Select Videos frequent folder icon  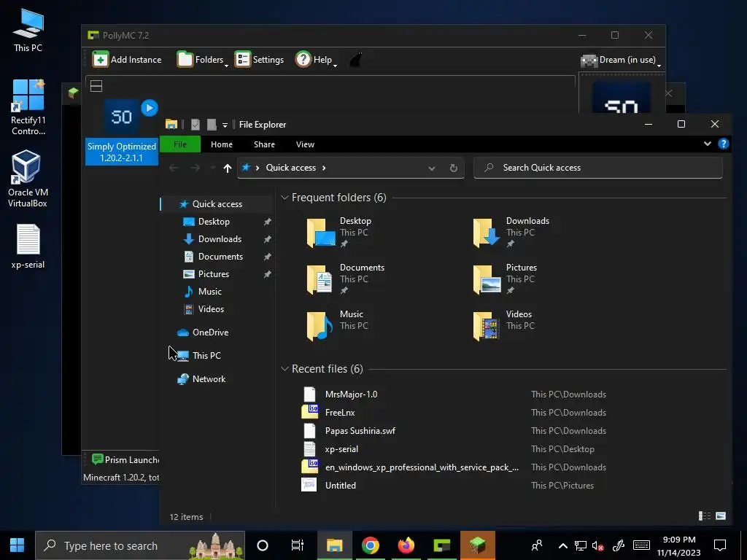pyautogui.click(x=487, y=326)
